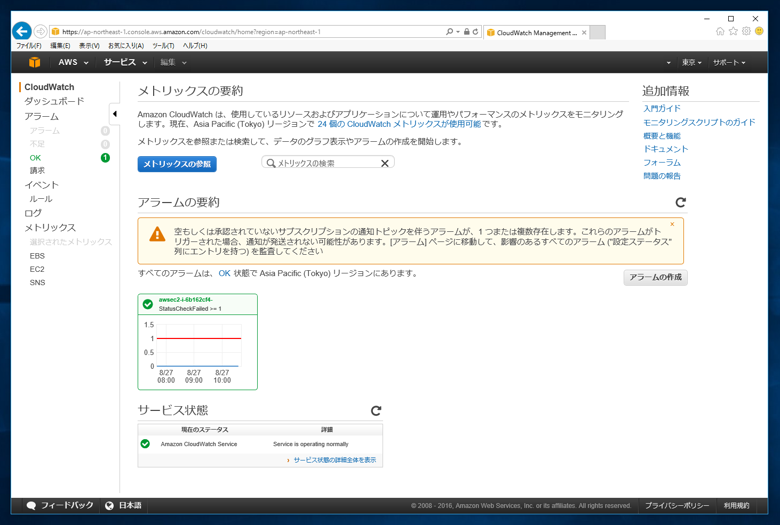Open the サービス dropdown menu
The height and width of the screenshot is (525, 780).
[125, 62]
